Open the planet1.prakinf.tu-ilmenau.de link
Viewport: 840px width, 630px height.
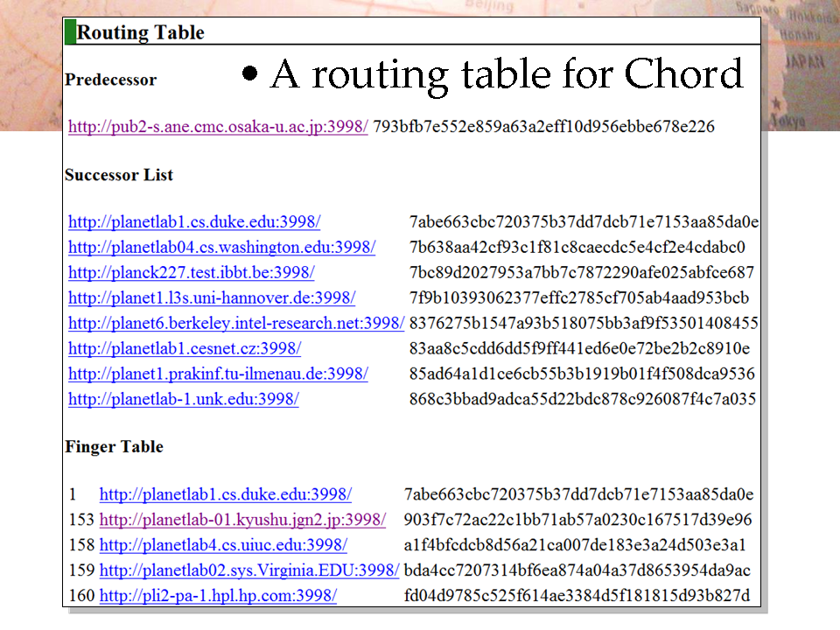click(x=218, y=374)
